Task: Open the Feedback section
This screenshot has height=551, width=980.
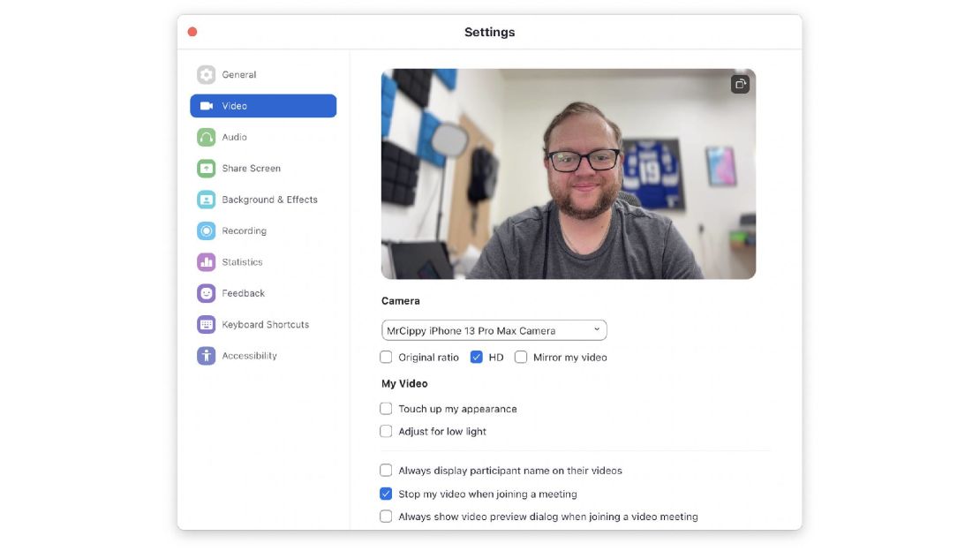Action: [x=263, y=293]
